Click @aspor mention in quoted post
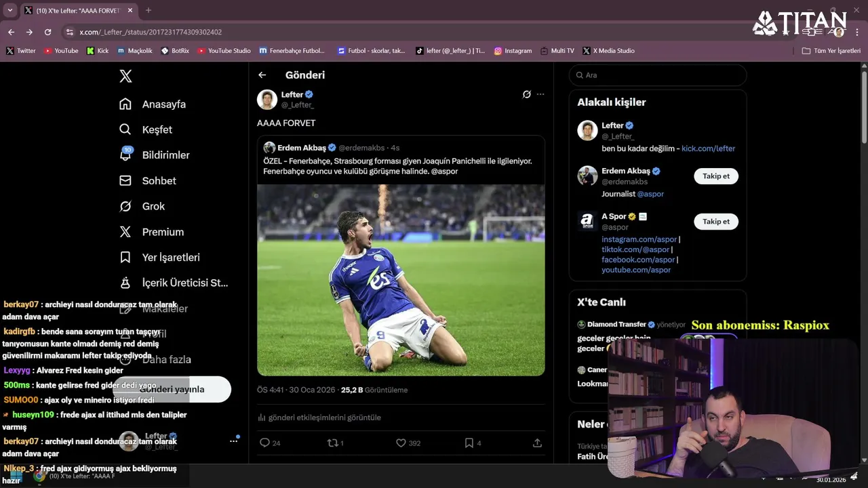The image size is (868, 488). 445,171
